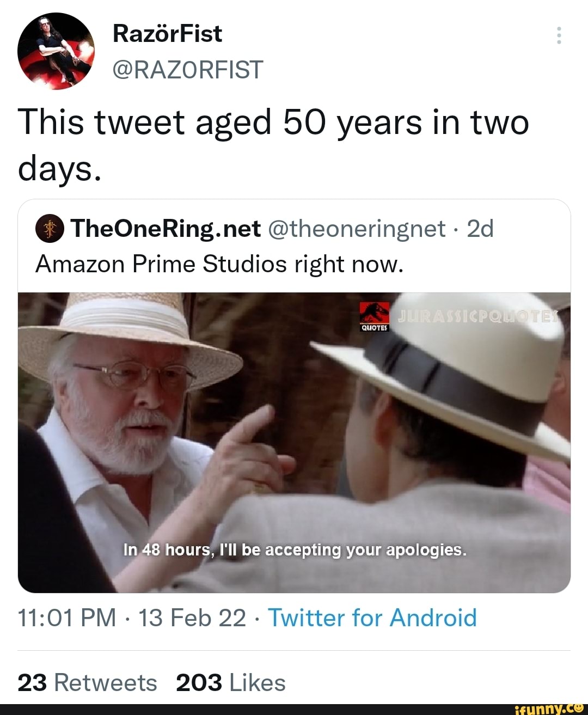
Task: Click the TheOneRing.net ring avatar icon
Action: (x=48, y=229)
